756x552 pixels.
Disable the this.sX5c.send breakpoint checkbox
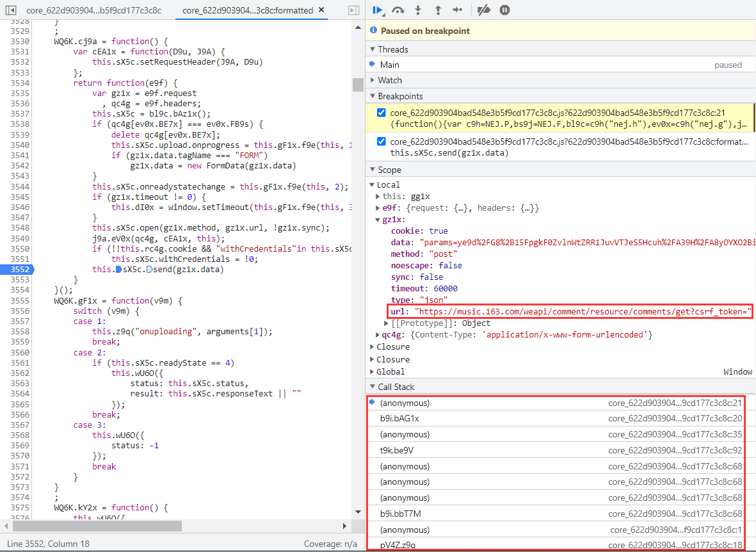[382, 142]
